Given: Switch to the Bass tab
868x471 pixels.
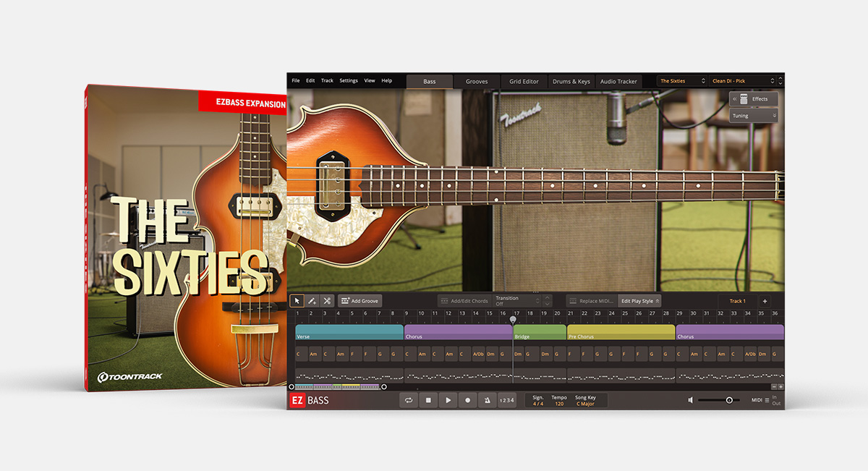Looking at the screenshot, I should click(430, 82).
